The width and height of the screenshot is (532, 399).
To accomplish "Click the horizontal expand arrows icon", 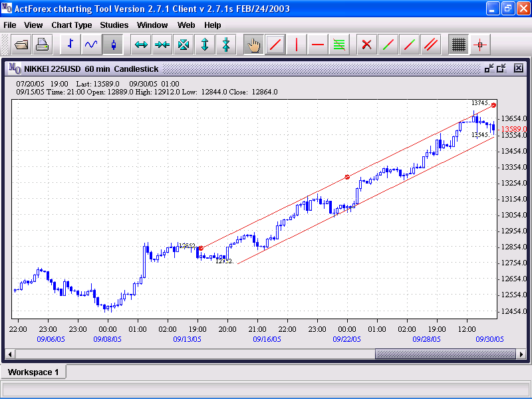I will (141, 45).
